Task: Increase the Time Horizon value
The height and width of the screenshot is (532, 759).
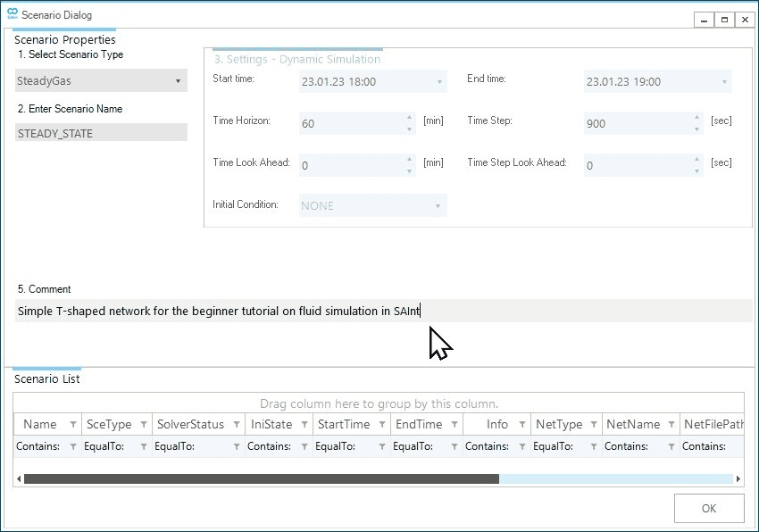Action: [409, 118]
